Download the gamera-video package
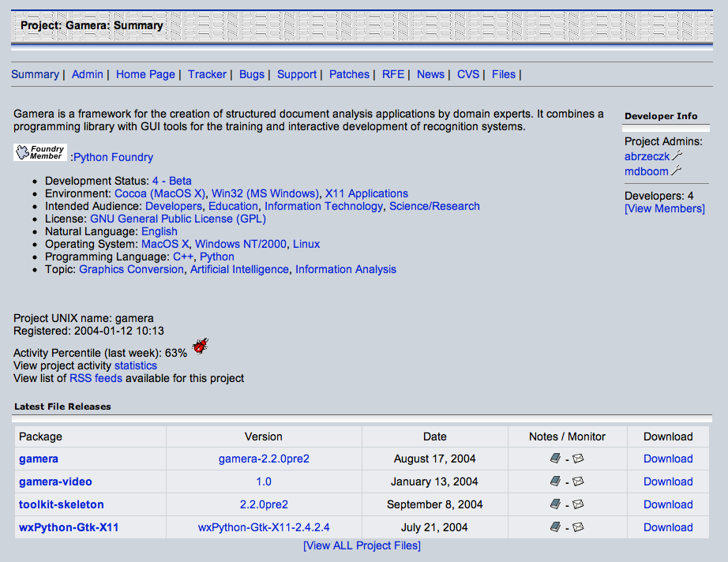 pyautogui.click(x=668, y=481)
